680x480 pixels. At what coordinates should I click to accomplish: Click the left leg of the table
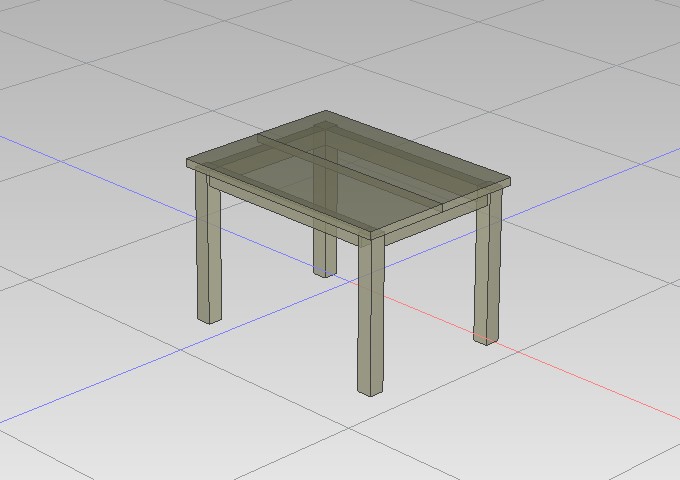point(208,250)
